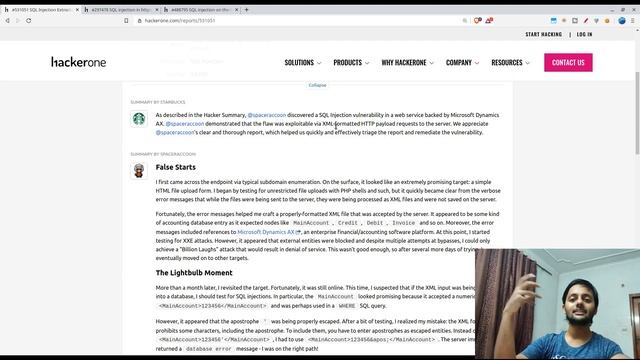
Task: Open the Microsoft Dynamics AX link
Action: (x=269, y=232)
